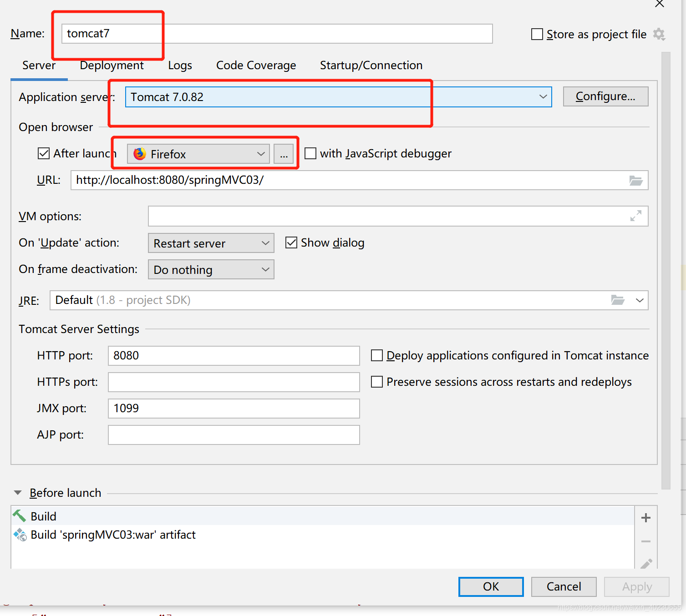The image size is (686, 616).
Task: Remove Before launch task with minus icon
Action: click(x=645, y=541)
